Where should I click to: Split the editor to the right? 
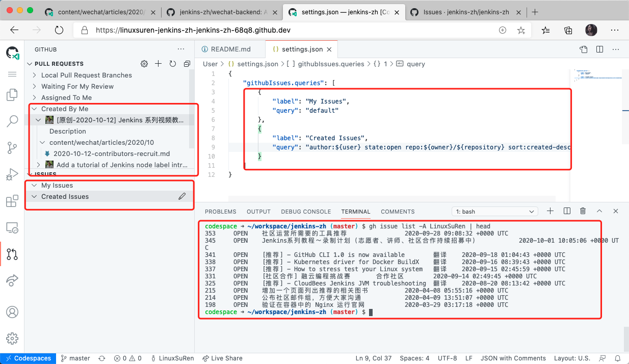coord(600,49)
